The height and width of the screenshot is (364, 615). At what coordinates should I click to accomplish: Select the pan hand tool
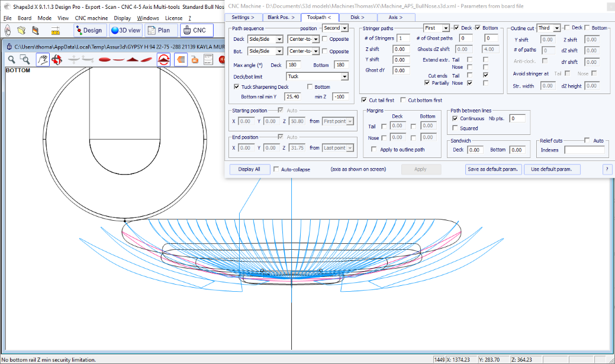tap(43, 59)
